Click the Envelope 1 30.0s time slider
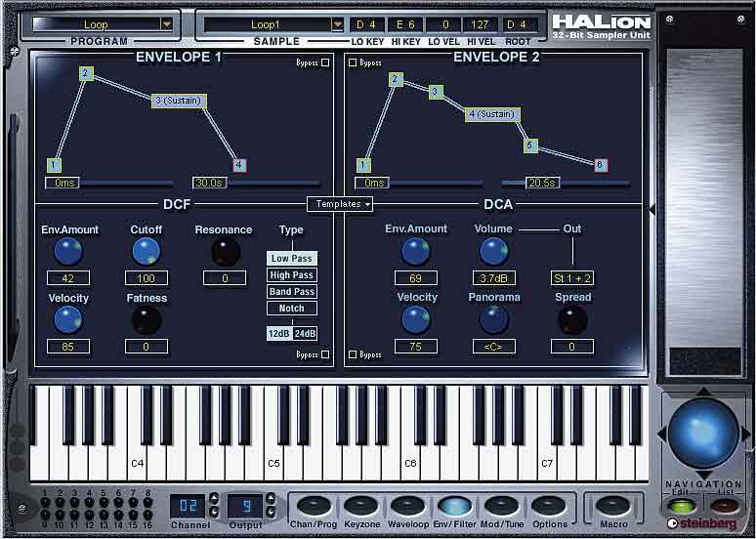756x539 pixels. (210, 184)
